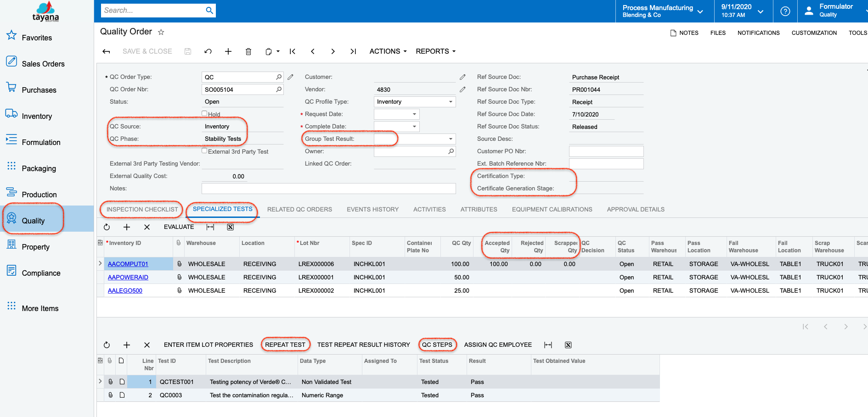Screen dimensions: 868x417
Task: Open Formulation in the left sidebar
Action: [x=41, y=142]
